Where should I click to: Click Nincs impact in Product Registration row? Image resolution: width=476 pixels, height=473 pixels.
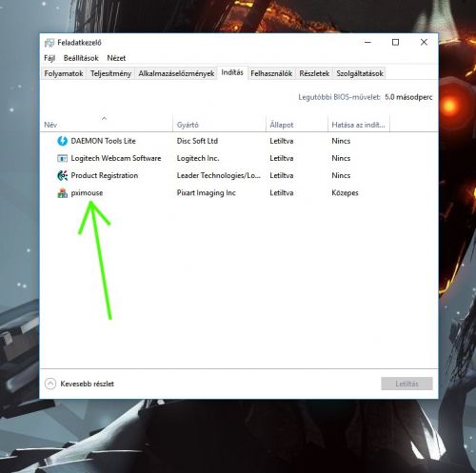pos(341,175)
